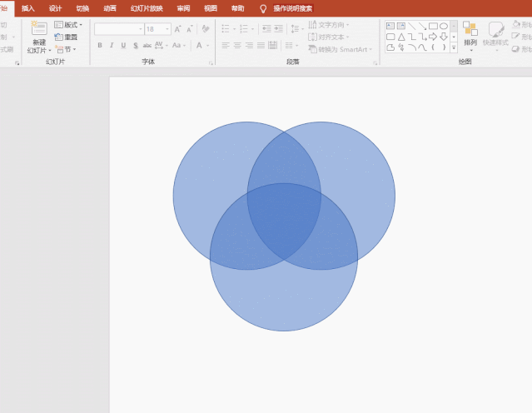532x413 pixels.
Task: Click the increase font size icon
Action: coord(178,29)
